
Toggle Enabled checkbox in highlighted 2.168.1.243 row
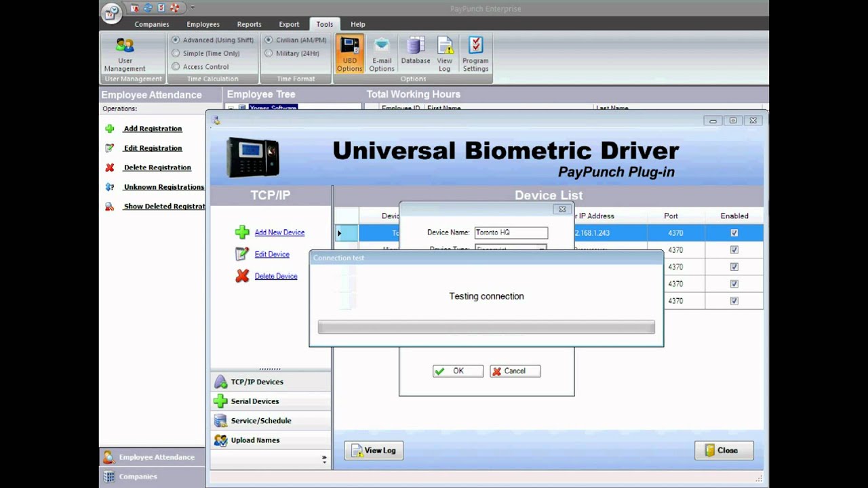tap(734, 233)
